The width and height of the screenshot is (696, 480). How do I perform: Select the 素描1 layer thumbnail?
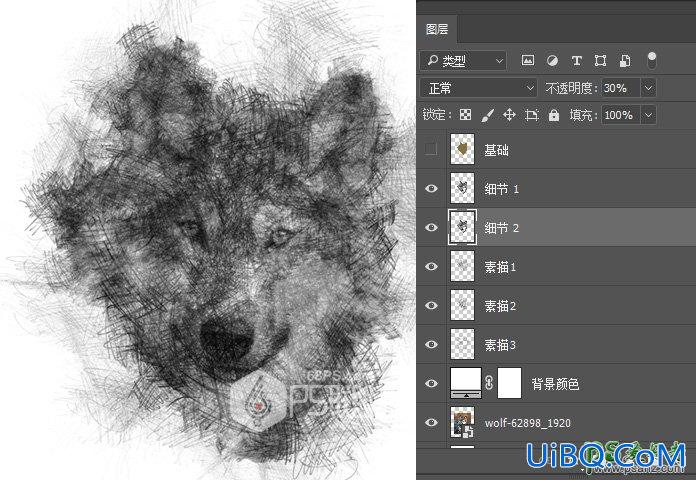pyautogui.click(x=462, y=266)
